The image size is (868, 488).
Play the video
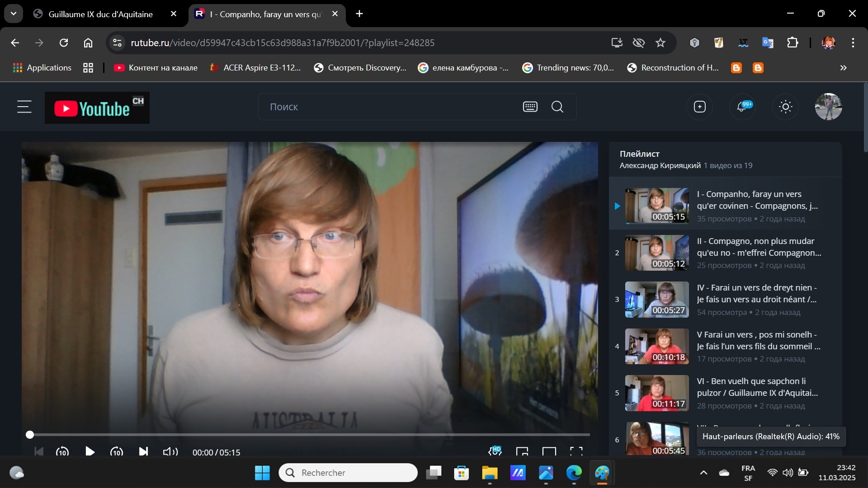click(x=90, y=451)
